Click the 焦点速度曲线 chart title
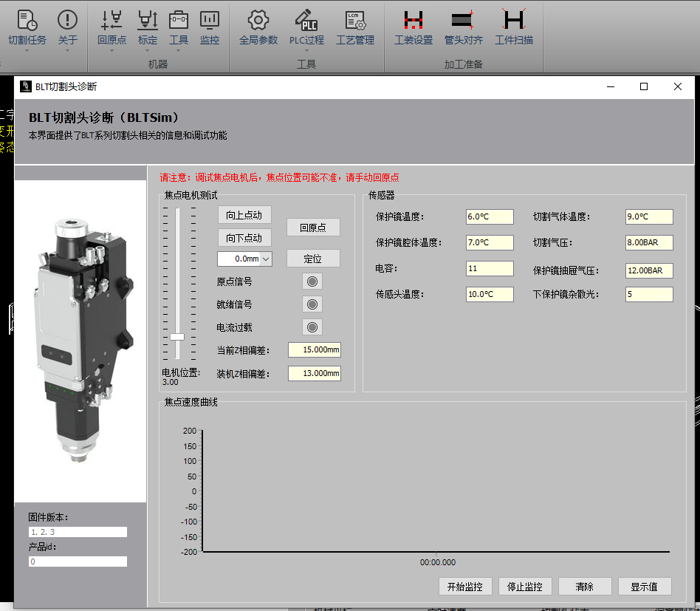The height and width of the screenshot is (611, 700). [191, 402]
